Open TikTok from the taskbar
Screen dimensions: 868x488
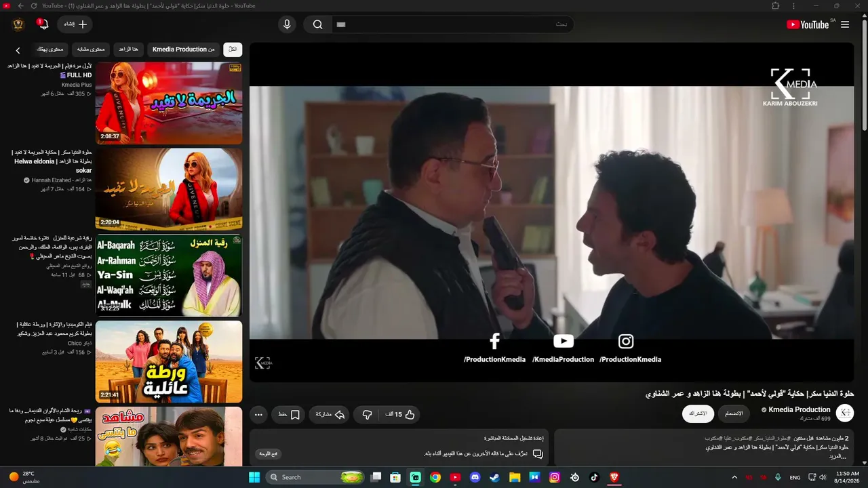tap(594, 477)
